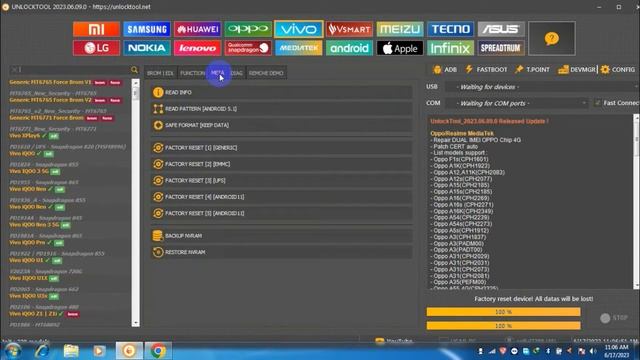Open the FASTBOOT tool
Viewport: 640px width, 360px height.
click(486, 69)
